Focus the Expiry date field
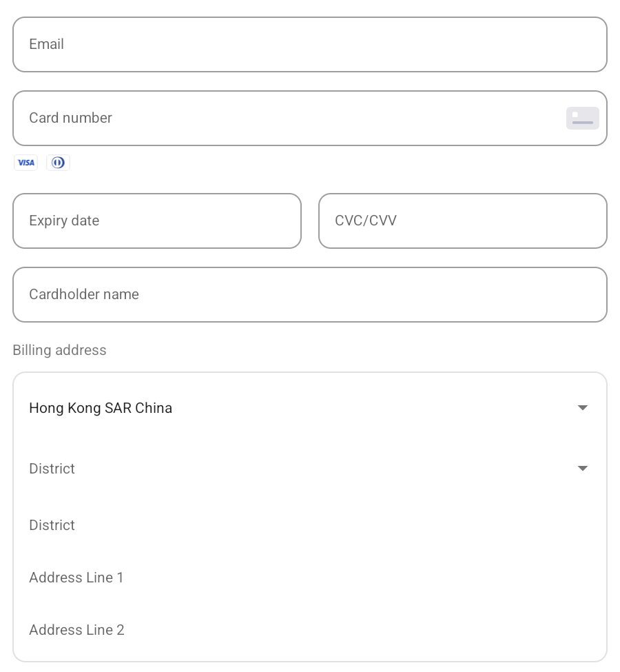Viewport: 620px width, 672px height. click(x=157, y=221)
